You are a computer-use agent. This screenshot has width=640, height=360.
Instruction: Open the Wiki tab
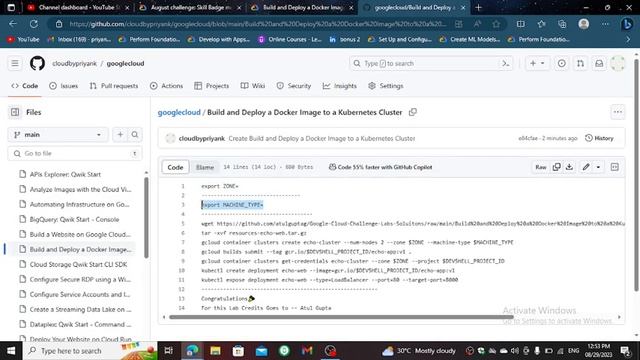point(253,86)
